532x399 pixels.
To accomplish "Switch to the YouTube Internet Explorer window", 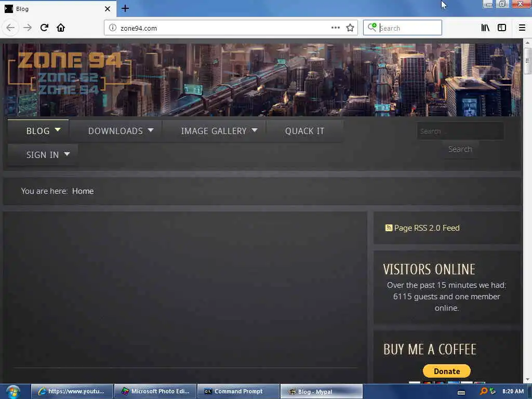I will pos(72,391).
